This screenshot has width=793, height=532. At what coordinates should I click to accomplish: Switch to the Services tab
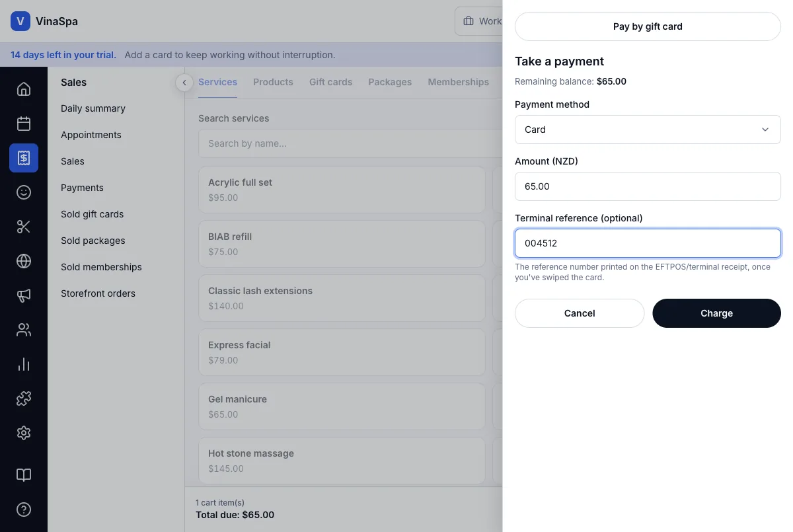pos(217,82)
